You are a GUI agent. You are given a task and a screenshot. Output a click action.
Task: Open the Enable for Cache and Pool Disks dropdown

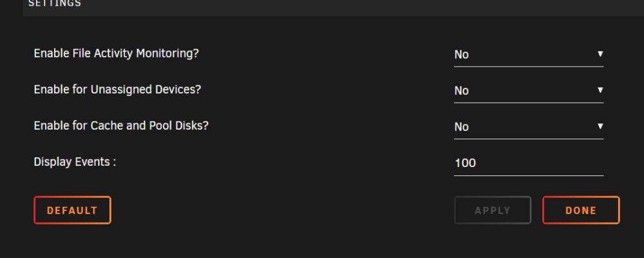[x=529, y=126]
